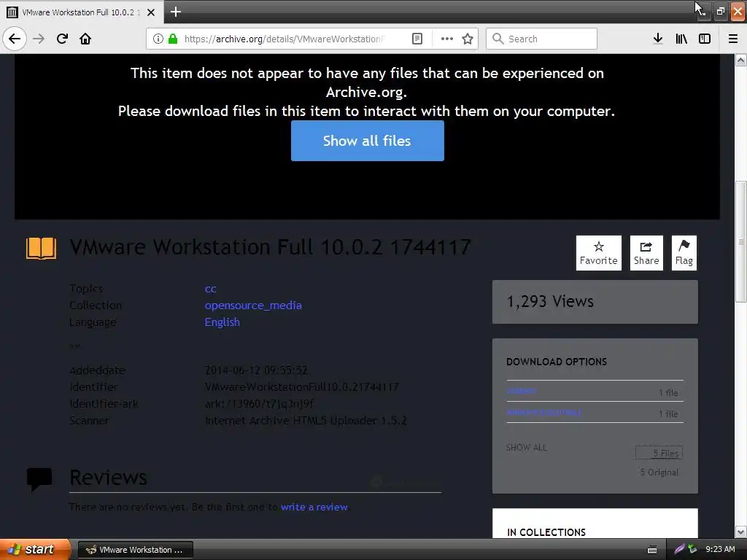
Task: Open the 5 Files link
Action: pos(659,453)
